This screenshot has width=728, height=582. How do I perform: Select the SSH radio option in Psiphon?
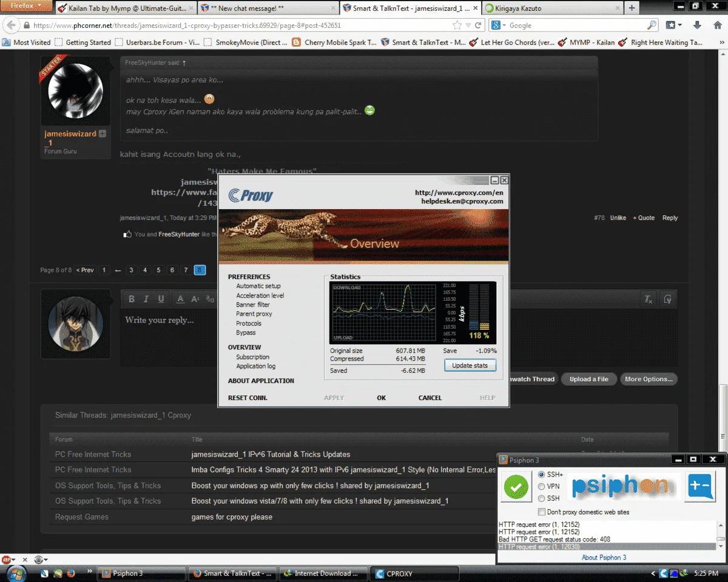tap(542, 498)
